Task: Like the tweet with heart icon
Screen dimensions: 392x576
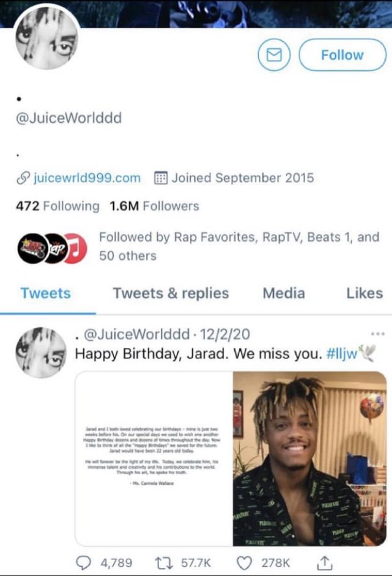Action: [x=243, y=563]
